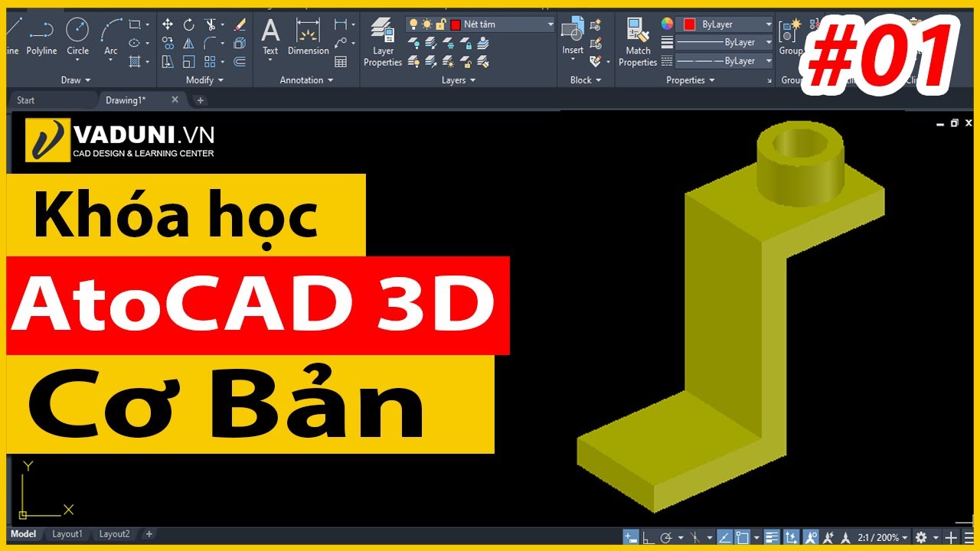Select the Dimension tool
Image resolution: width=980 pixels, height=551 pixels.
coord(309,37)
